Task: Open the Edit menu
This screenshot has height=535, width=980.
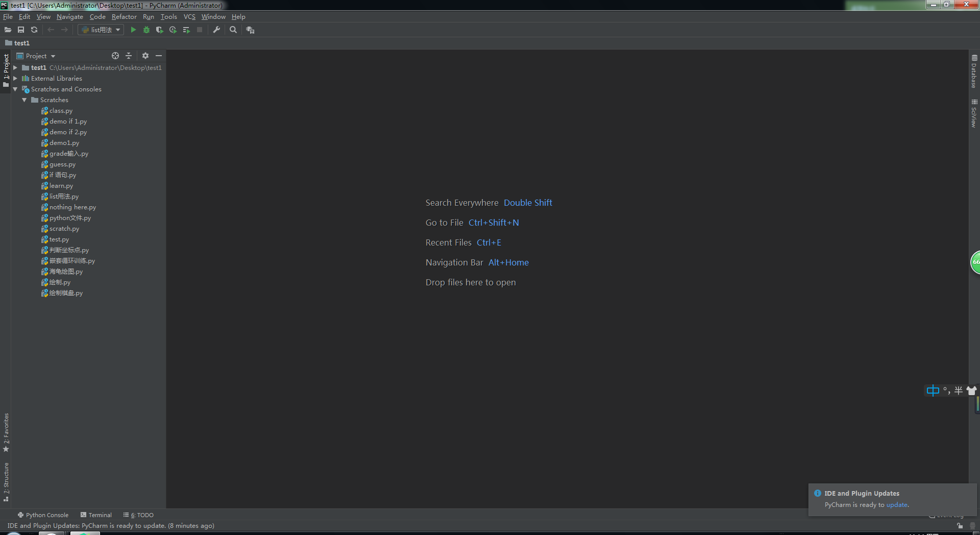Action: (x=24, y=17)
